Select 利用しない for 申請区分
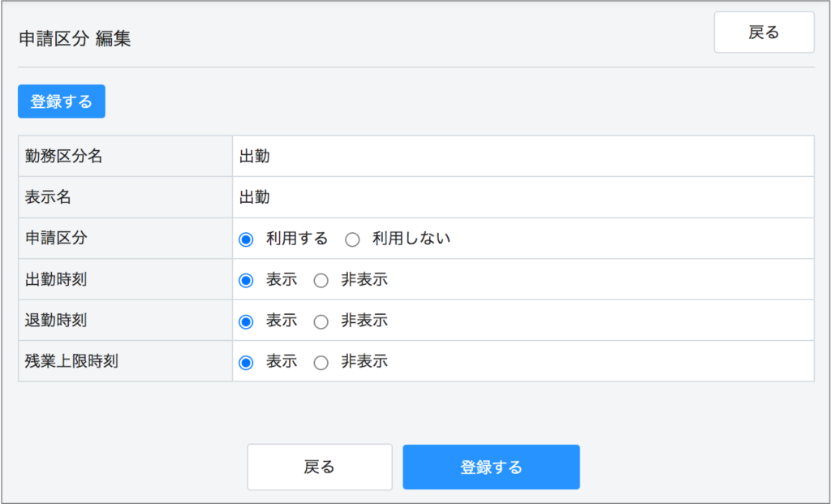This screenshot has height=504, width=831. (x=352, y=239)
